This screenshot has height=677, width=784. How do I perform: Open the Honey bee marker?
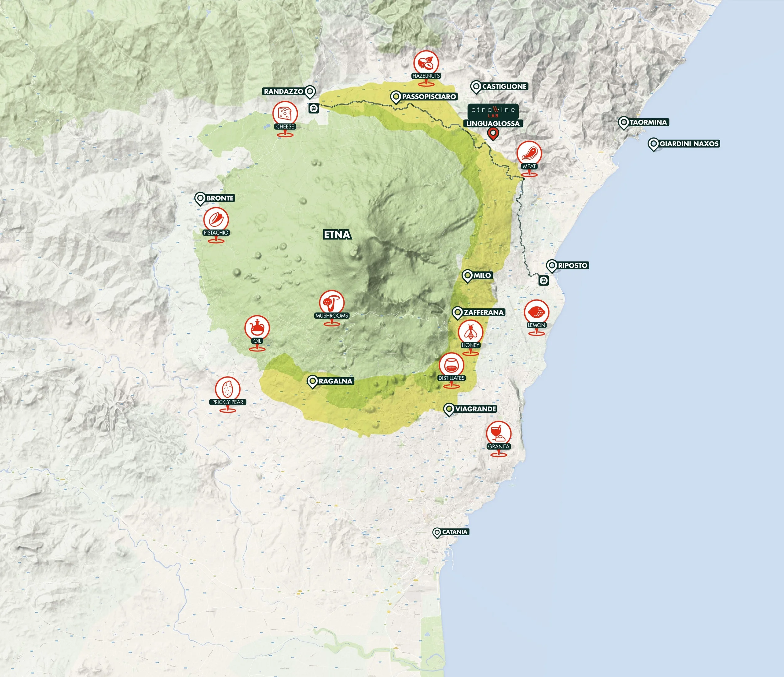(470, 333)
